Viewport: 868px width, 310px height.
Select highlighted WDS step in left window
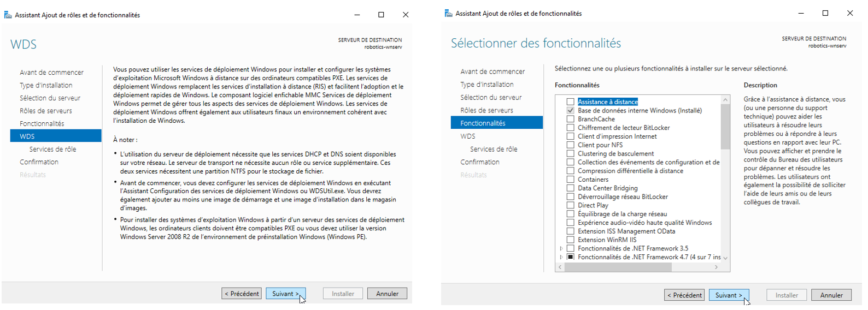(x=56, y=136)
